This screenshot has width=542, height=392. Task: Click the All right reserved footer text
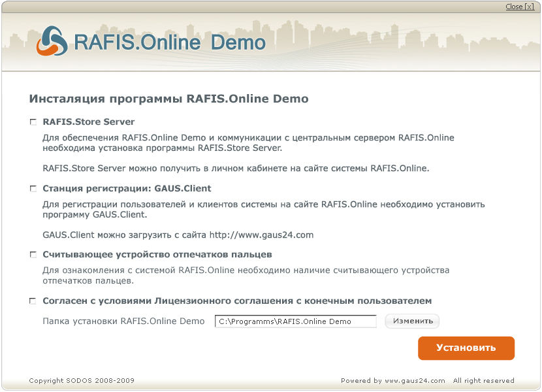pyautogui.click(x=483, y=381)
